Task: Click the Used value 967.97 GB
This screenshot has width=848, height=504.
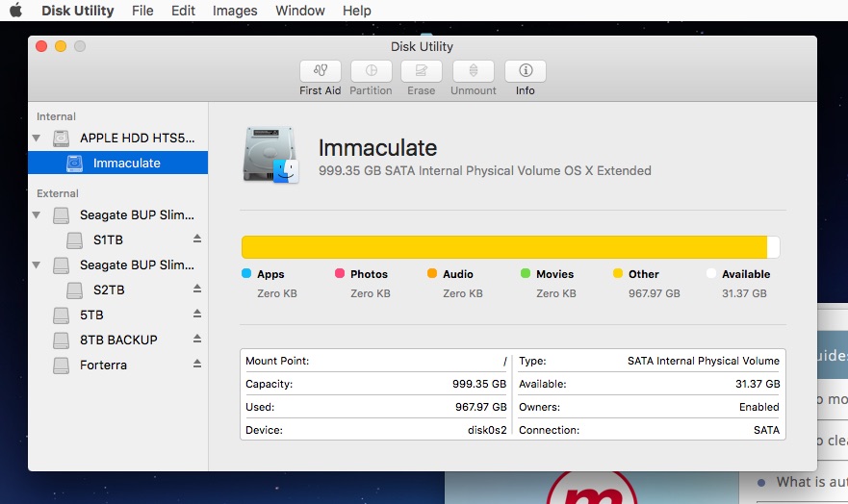Action: [480, 407]
